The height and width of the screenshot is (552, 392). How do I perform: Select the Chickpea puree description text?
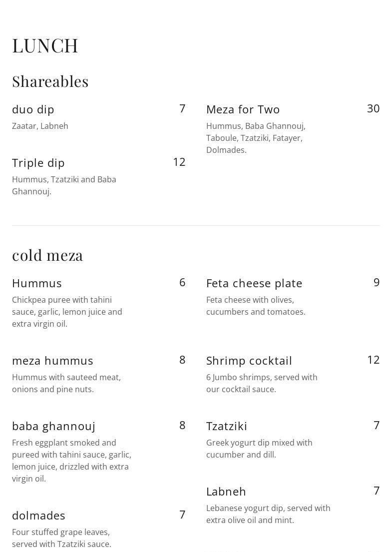coord(67,312)
